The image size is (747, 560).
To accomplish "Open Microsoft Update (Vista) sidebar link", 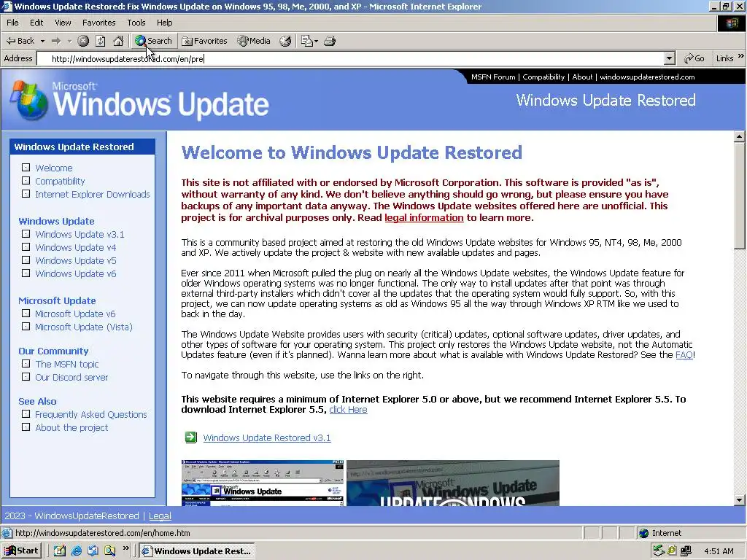I will (84, 327).
